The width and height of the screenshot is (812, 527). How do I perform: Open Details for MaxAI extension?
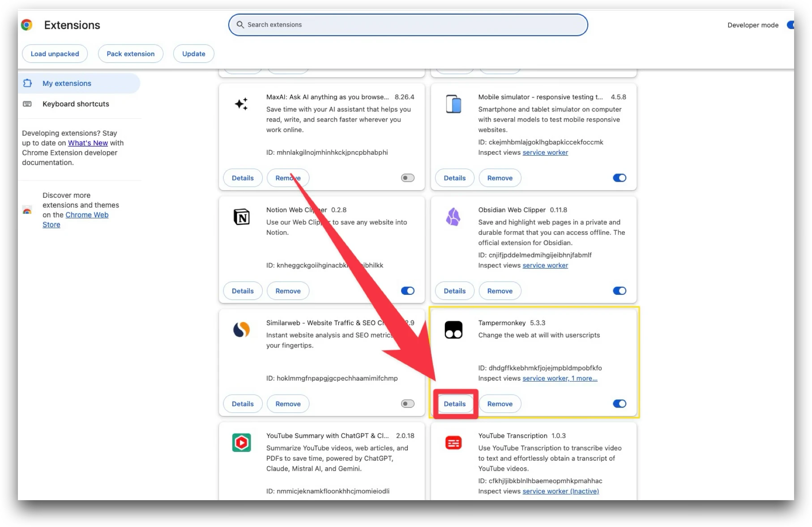(243, 178)
